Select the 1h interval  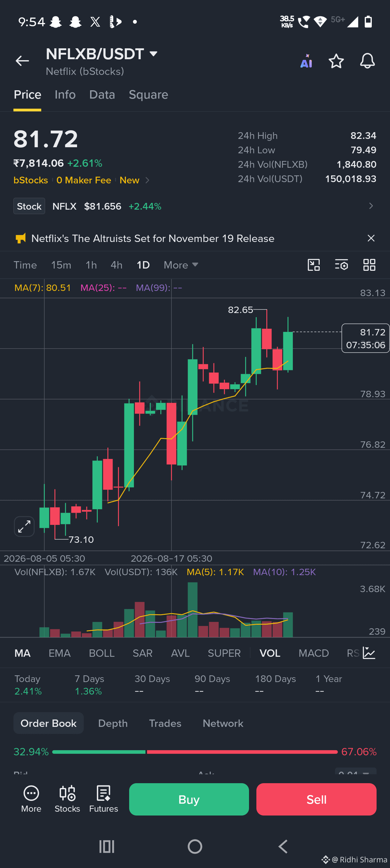click(x=91, y=265)
